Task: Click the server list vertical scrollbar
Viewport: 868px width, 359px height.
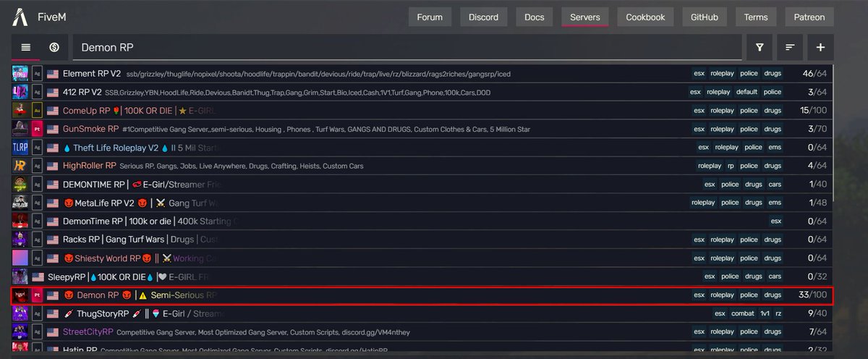Action: pyautogui.click(x=833, y=134)
